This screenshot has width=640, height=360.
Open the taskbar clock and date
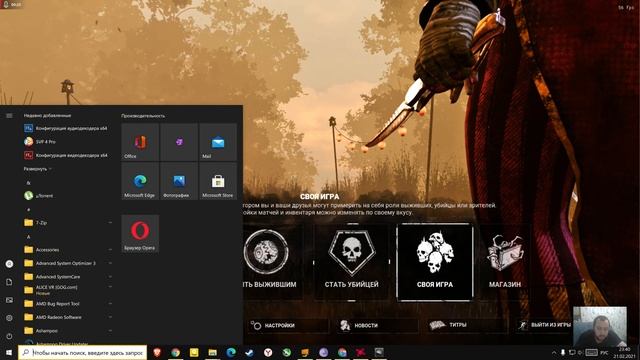624,353
